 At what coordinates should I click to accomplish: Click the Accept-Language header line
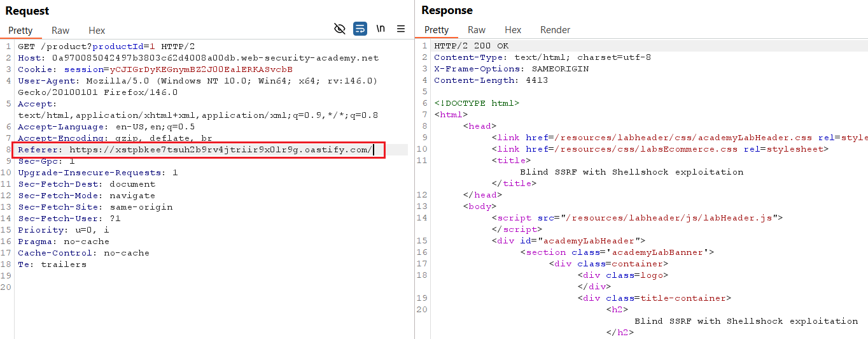(x=106, y=127)
